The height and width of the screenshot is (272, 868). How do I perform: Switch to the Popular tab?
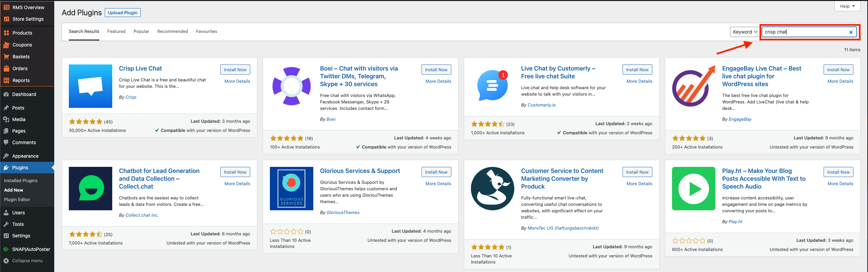[x=141, y=31]
